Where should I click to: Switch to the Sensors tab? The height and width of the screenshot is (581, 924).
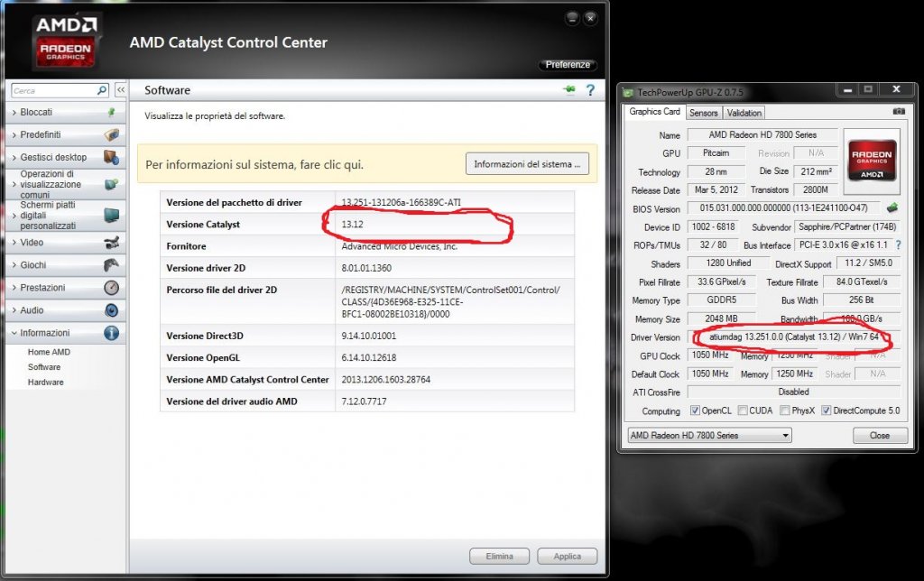click(x=704, y=113)
